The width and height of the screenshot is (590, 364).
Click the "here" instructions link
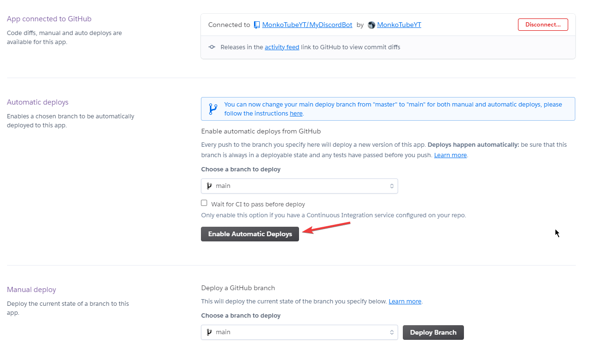pos(296,114)
